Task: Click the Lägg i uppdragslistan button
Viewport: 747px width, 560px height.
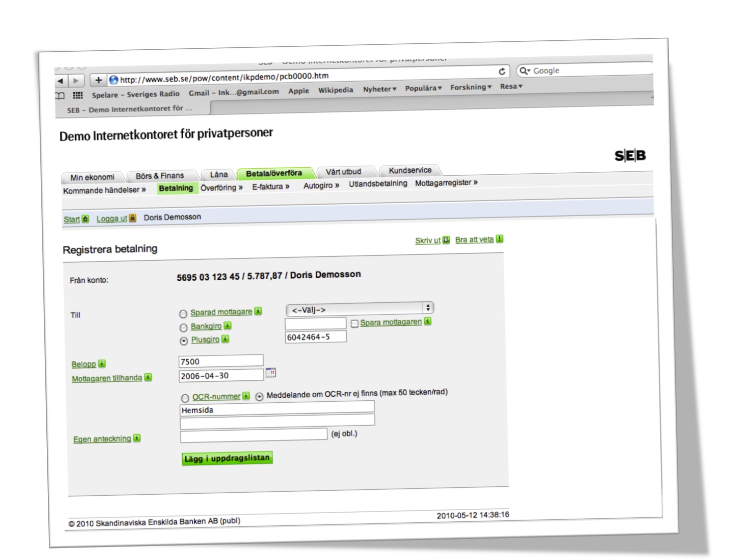Action: (227, 458)
